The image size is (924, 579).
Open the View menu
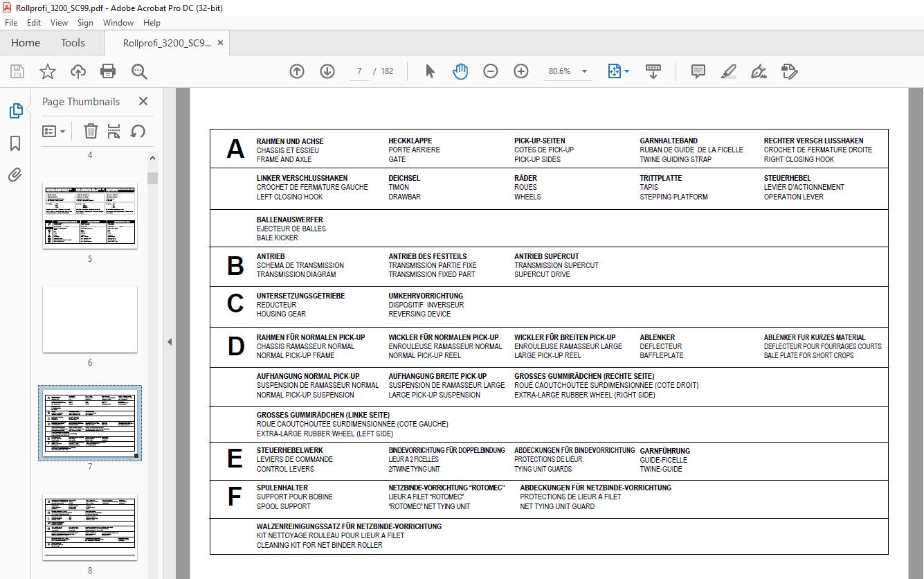coord(60,23)
